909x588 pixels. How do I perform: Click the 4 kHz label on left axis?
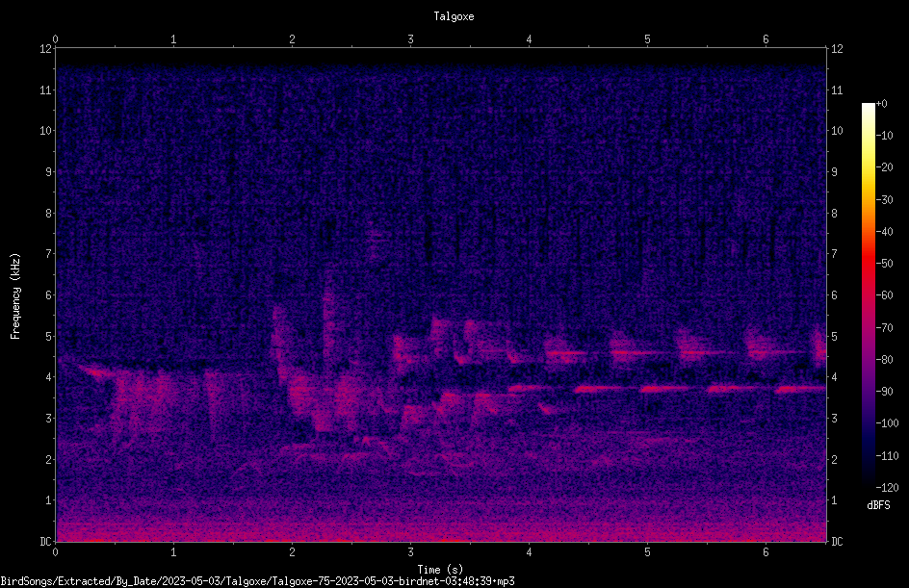pyautogui.click(x=49, y=377)
